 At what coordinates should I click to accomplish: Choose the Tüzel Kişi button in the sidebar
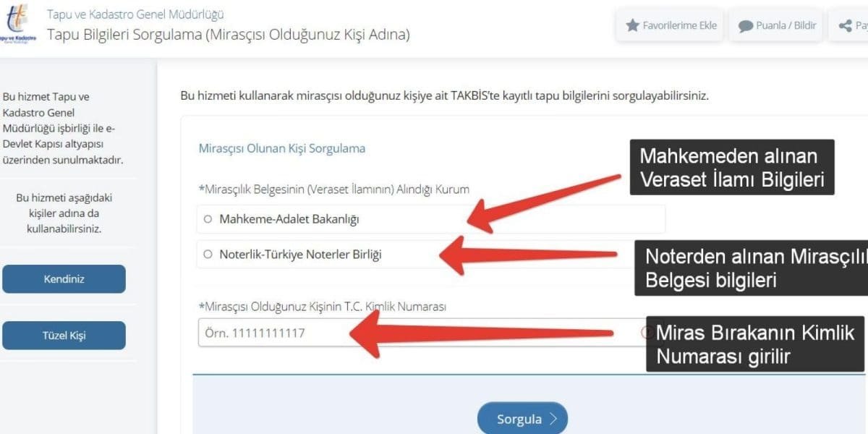64,336
